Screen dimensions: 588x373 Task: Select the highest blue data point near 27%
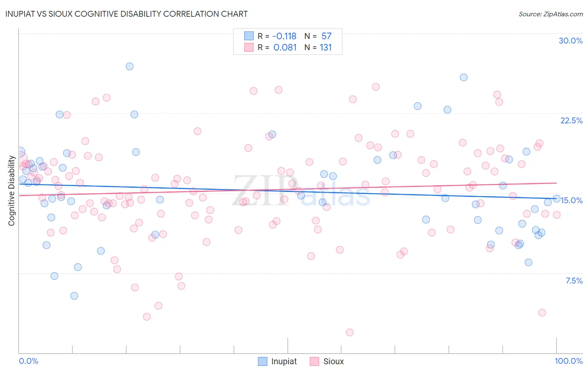(x=130, y=66)
